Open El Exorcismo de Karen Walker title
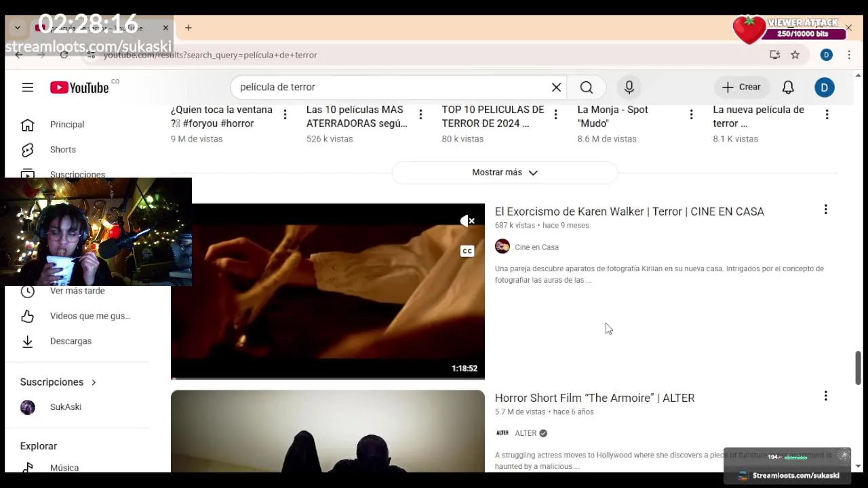This screenshot has height=488, width=868. tap(629, 211)
